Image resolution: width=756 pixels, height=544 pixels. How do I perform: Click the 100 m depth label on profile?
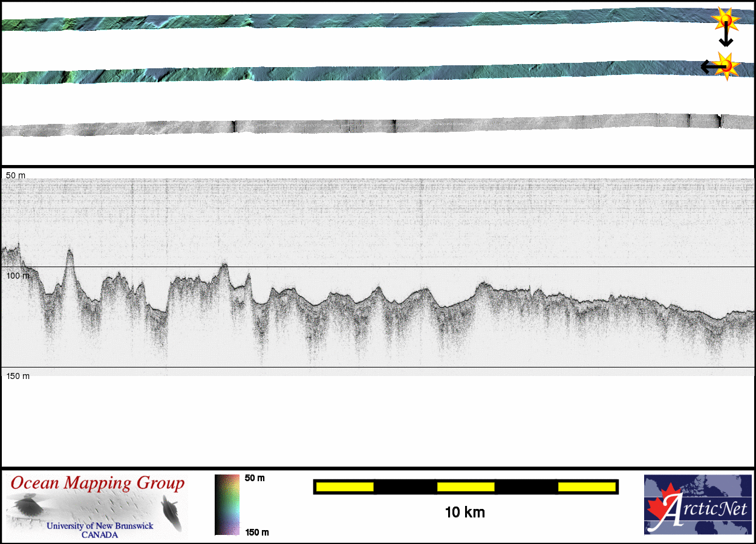click(18, 276)
